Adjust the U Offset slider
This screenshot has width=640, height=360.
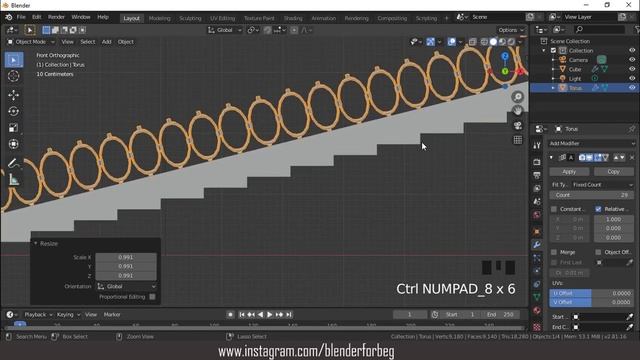tap(591, 293)
